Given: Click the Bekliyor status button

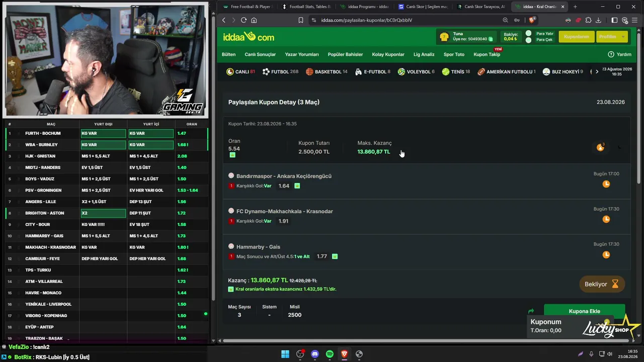Looking at the screenshot, I should pos(602,284).
